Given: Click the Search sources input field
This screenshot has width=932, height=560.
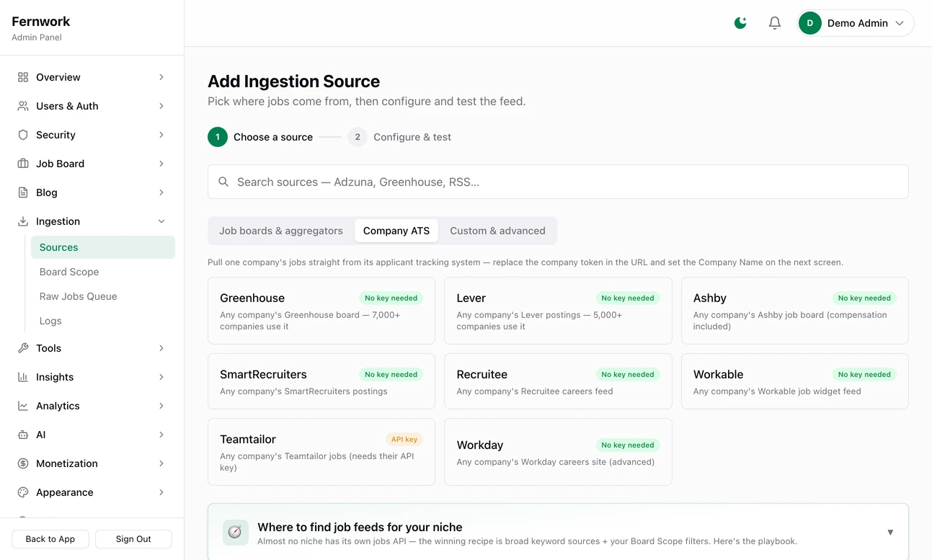Looking at the screenshot, I should (x=558, y=182).
